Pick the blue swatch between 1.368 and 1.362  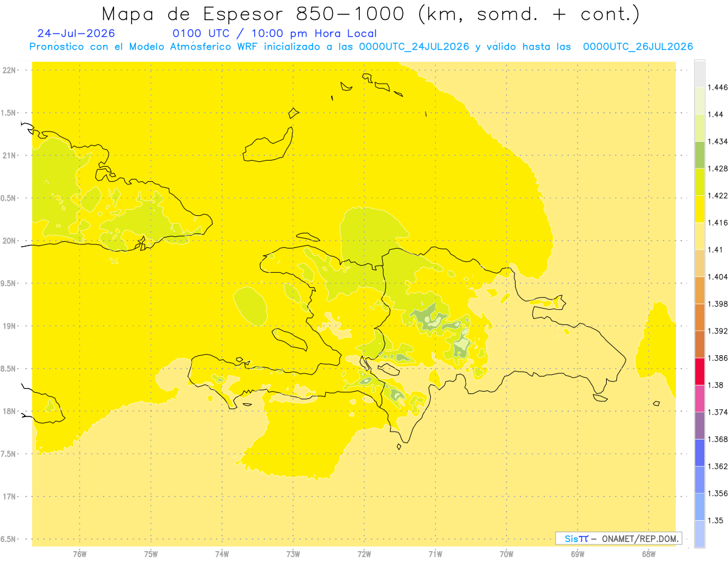699,452
